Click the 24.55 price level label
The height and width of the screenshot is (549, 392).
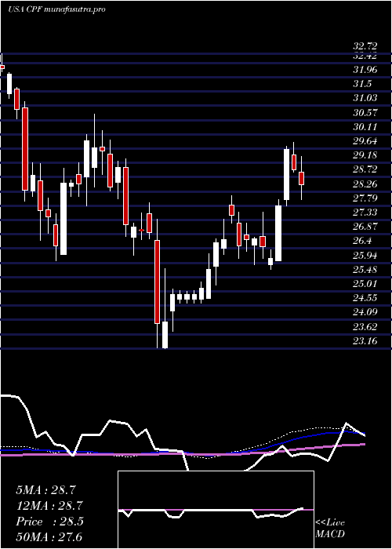coord(365,298)
